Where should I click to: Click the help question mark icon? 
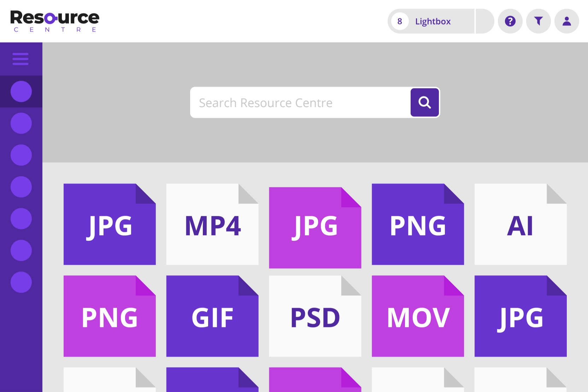click(510, 21)
